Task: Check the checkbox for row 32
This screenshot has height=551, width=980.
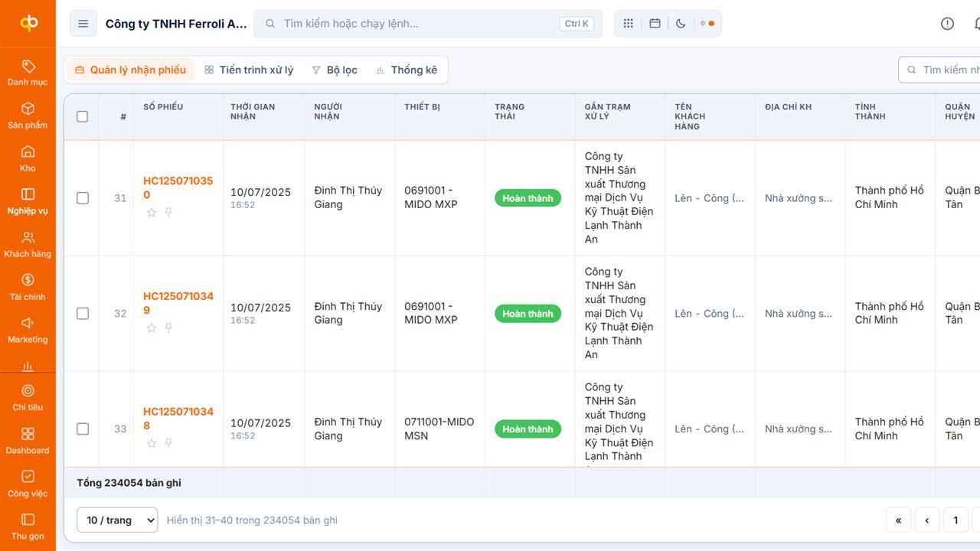Action: pos(82,314)
